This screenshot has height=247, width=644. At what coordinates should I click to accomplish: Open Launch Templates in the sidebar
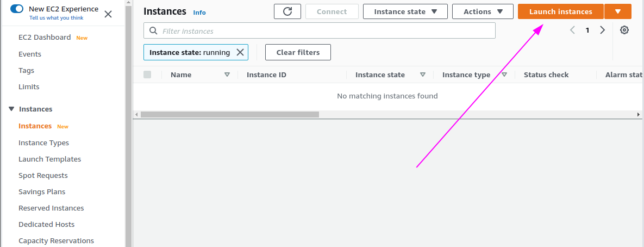click(49, 159)
